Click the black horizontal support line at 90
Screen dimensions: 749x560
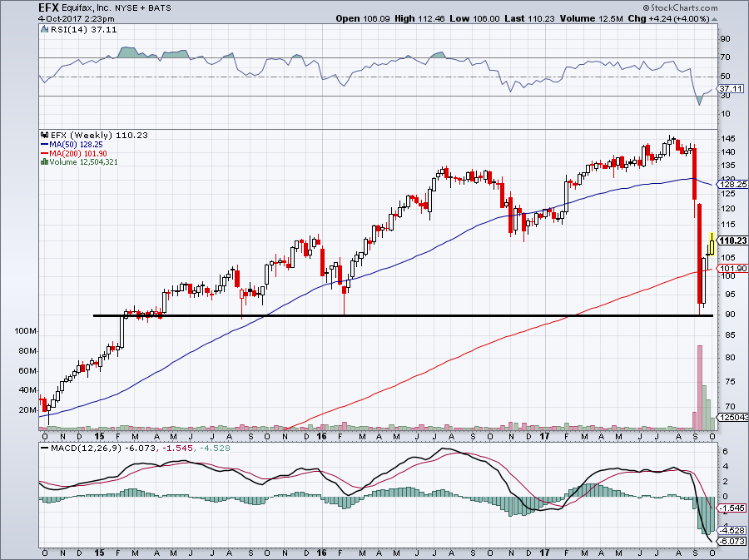tap(403, 315)
